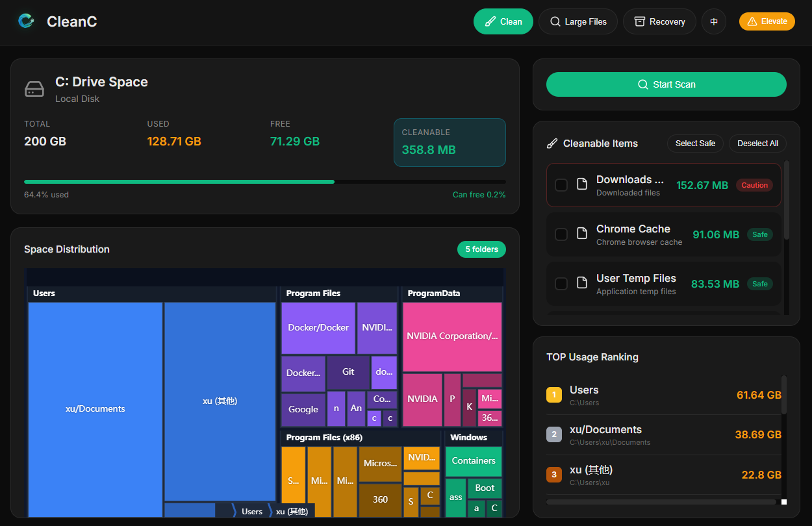Viewport: 812px width, 526px height.
Task: Click the disk usage progress bar
Action: (264, 182)
